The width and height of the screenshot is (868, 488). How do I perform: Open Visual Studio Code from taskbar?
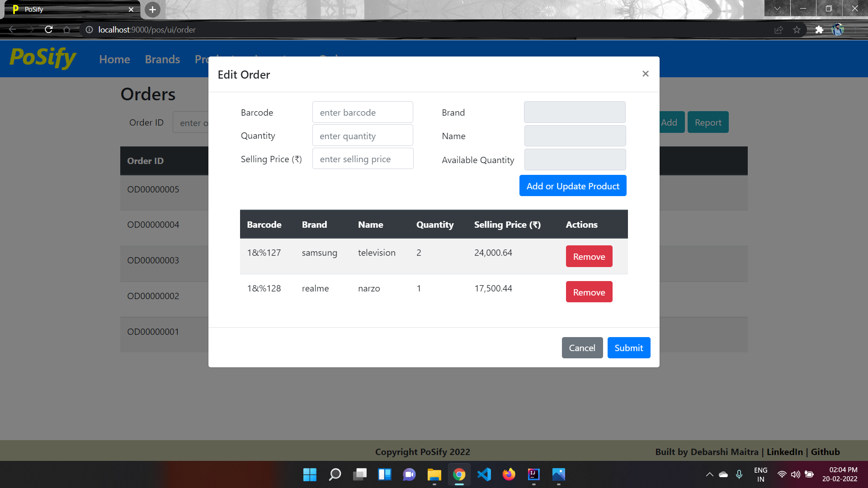pos(484,474)
